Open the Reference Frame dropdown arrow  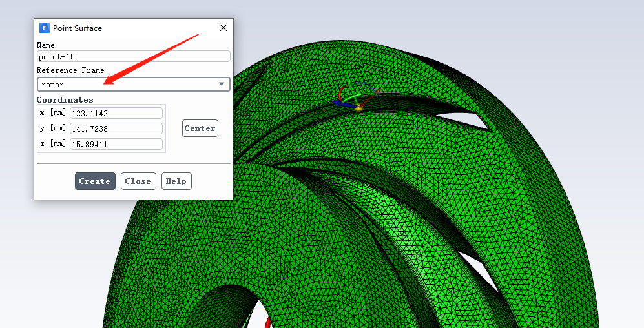pyautogui.click(x=222, y=84)
